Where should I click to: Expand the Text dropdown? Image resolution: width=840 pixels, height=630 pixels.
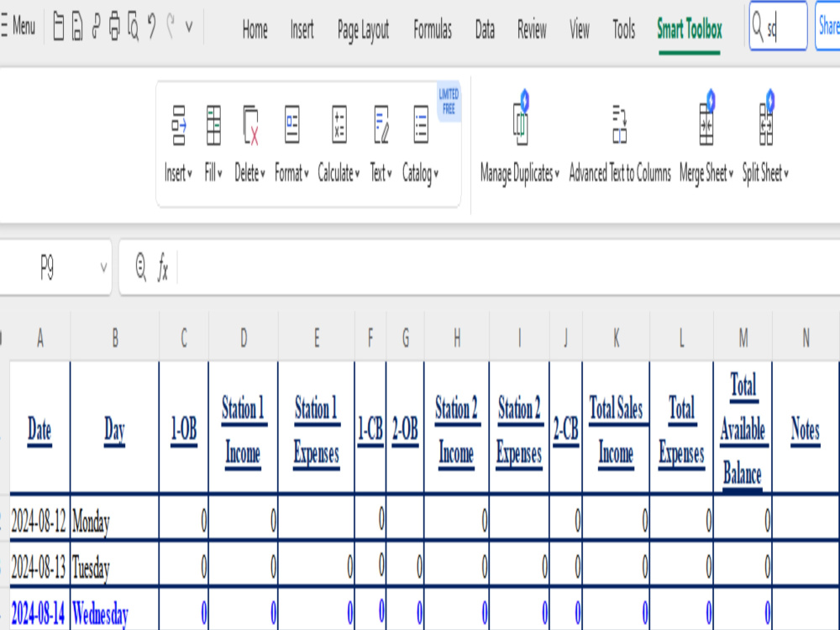point(381,173)
